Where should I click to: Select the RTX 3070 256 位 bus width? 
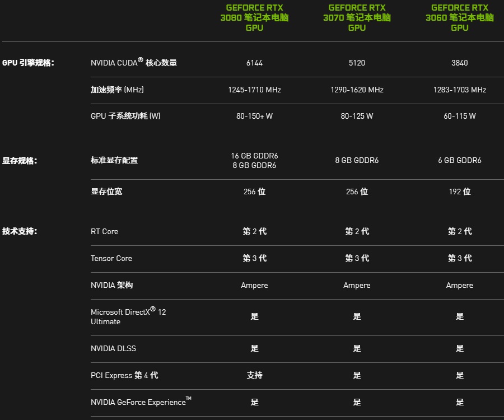(357, 192)
